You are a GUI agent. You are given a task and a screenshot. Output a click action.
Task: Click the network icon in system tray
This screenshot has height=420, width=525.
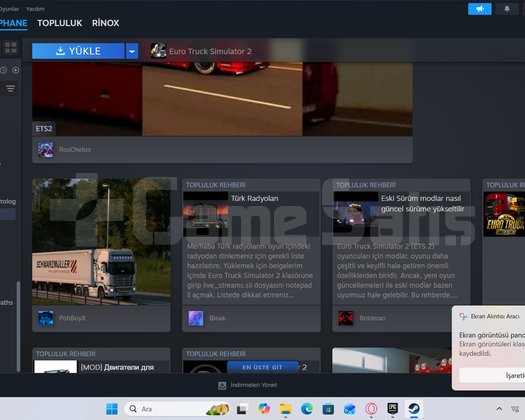[515, 409]
